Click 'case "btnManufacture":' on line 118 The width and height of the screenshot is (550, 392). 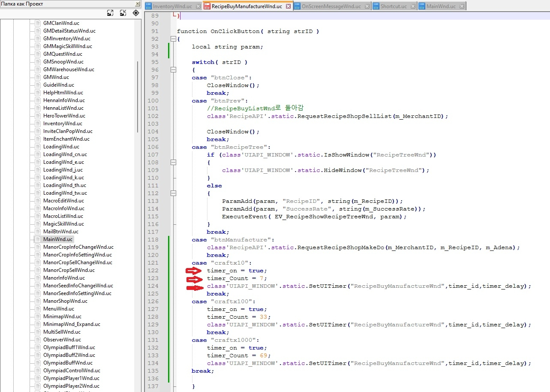tap(233, 240)
